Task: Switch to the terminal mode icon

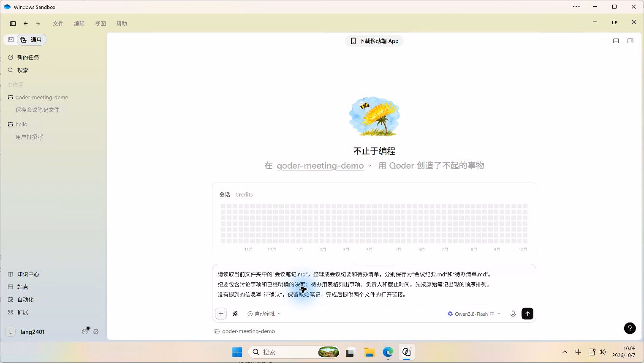Action: click(x=11, y=40)
